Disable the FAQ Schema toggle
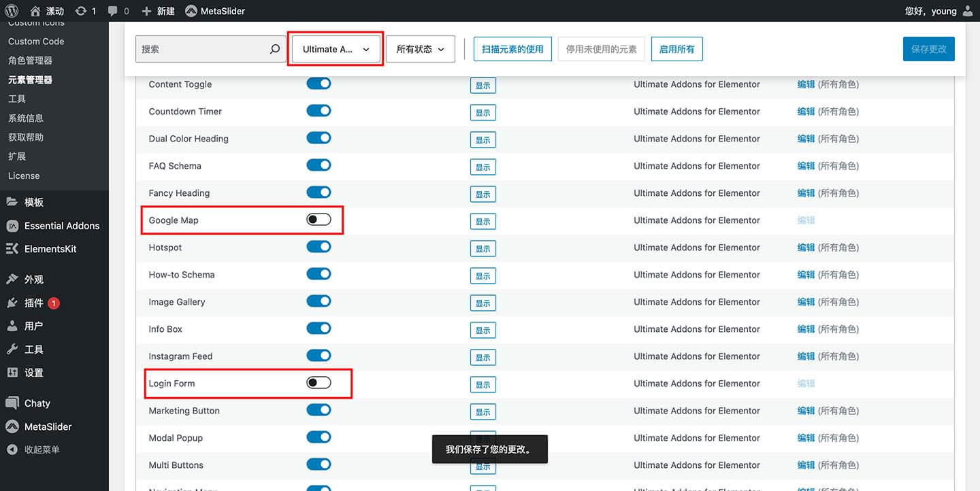 318,165
